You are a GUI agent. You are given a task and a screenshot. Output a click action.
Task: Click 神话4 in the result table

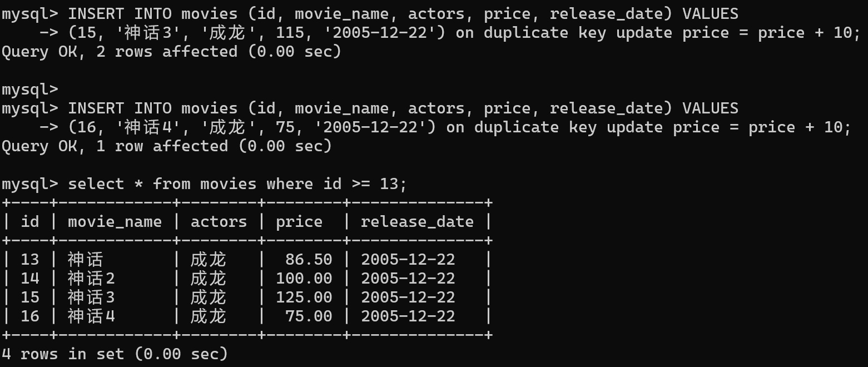pyautogui.click(x=91, y=316)
